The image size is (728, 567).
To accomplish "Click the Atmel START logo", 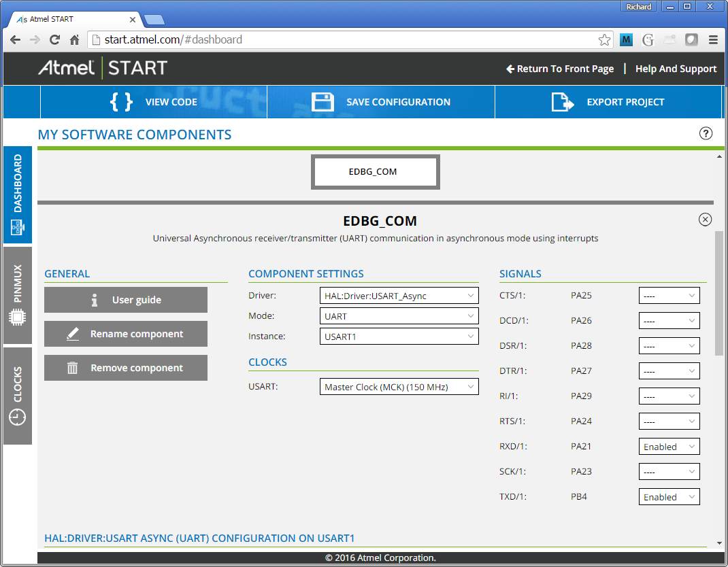I will click(x=103, y=68).
